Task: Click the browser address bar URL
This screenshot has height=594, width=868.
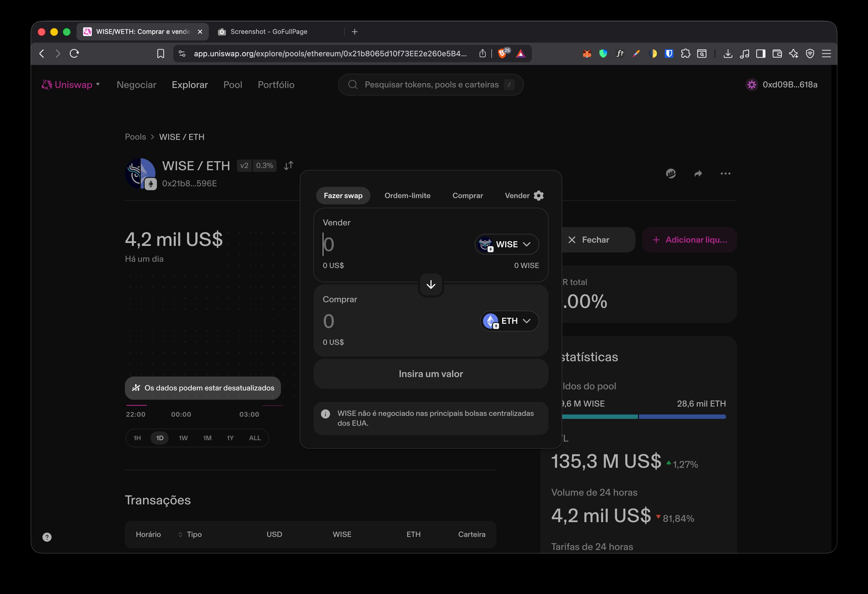Action: point(330,54)
